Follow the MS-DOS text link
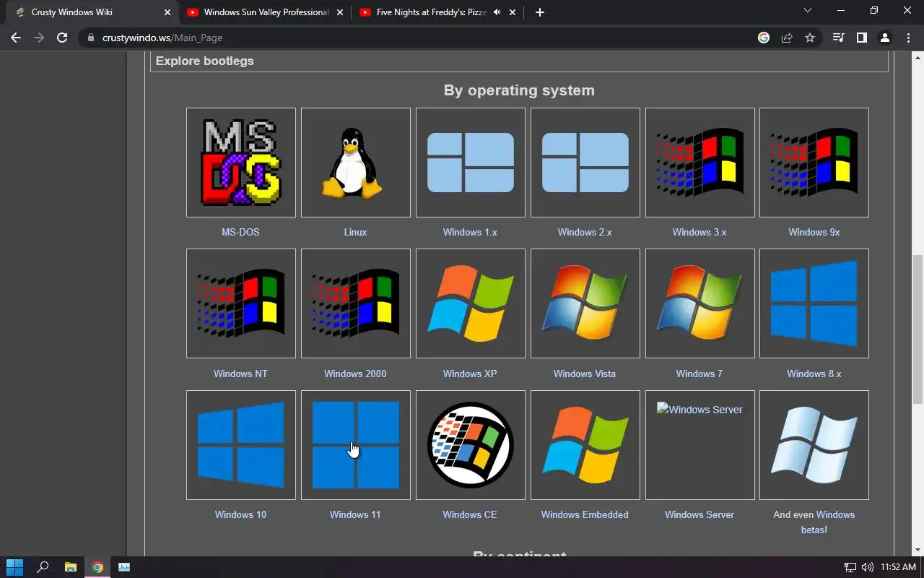 coord(240,232)
